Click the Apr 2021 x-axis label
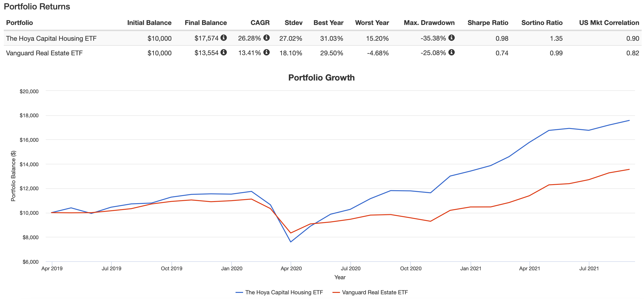The image size is (644, 299). pos(530,269)
